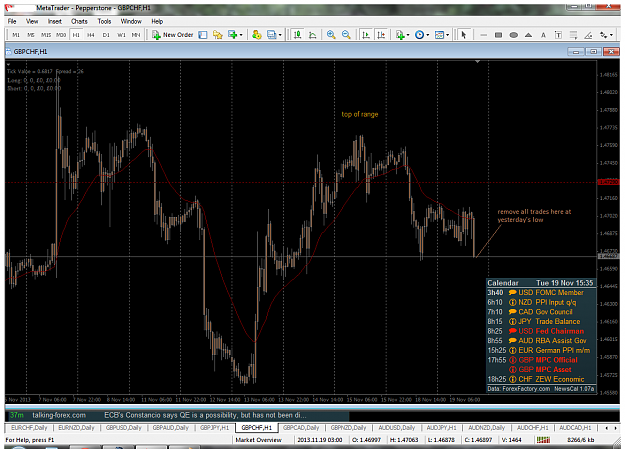Expand the new chart plus-icon dropdown

point(241,35)
